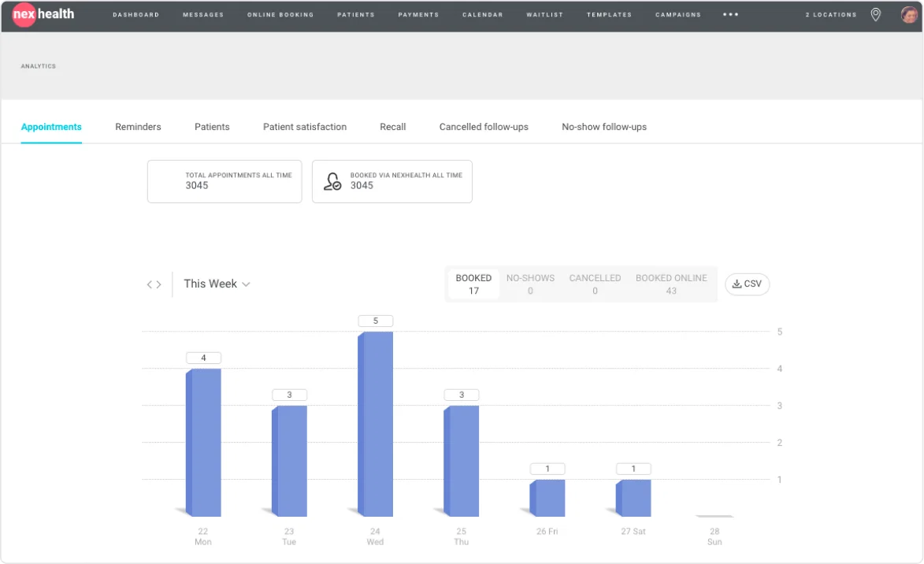Go to next week arrow
The height and width of the screenshot is (564, 924).
click(x=159, y=284)
